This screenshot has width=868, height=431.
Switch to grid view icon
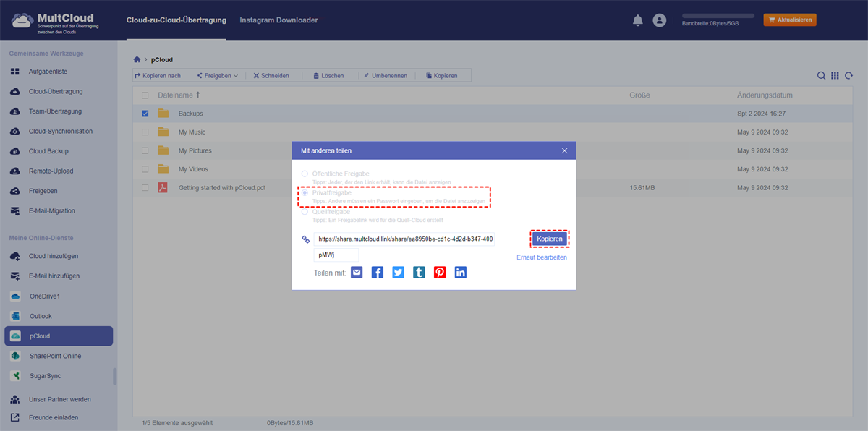pyautogui.click(x=835, y=75)
